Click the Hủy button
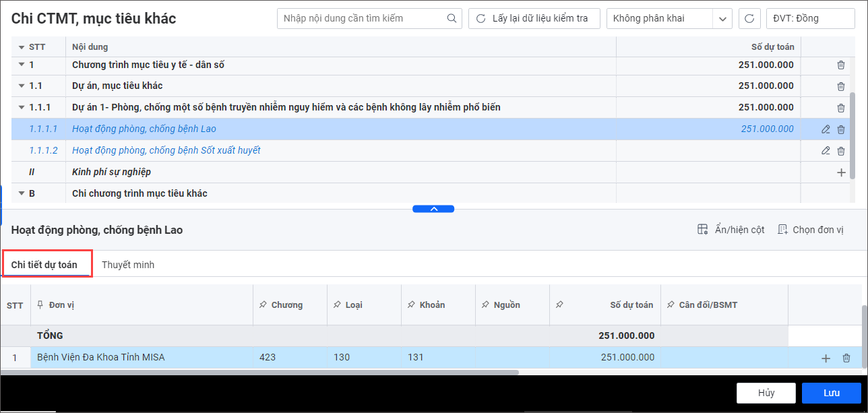 click(766, 393)
